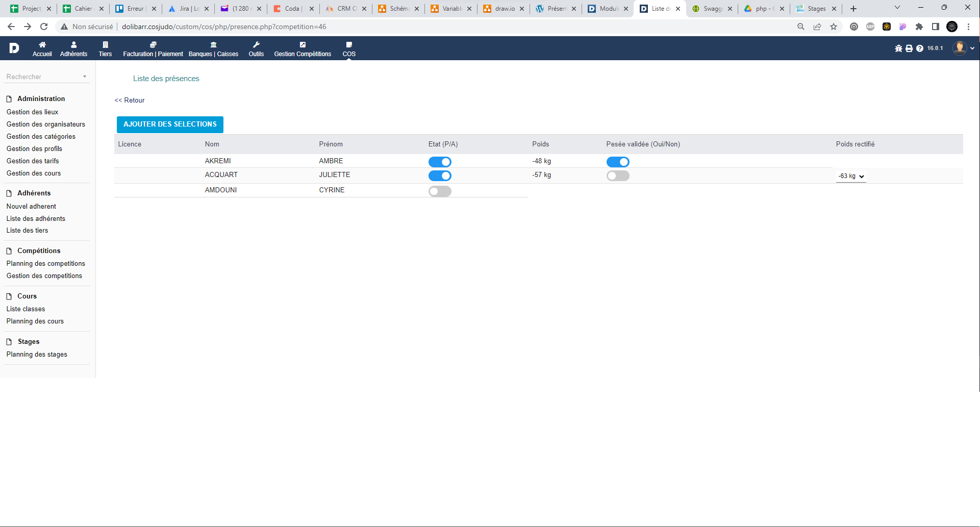Toggle pesée validée for ACQUART

[x=618, y=175]
